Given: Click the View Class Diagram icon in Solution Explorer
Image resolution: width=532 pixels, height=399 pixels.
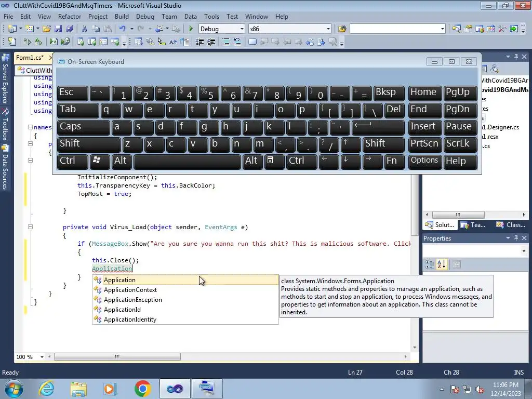Looking at the screenshot, I should pos(495,69).
